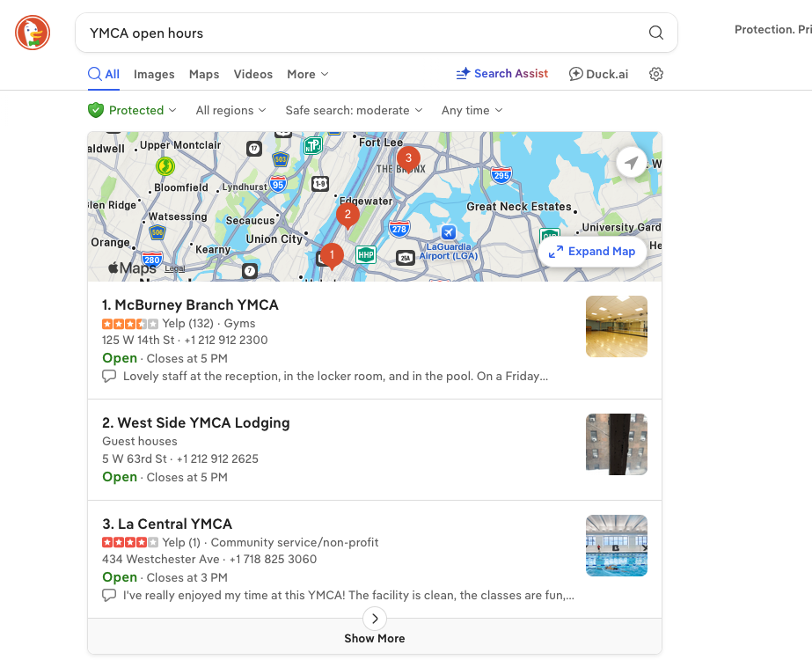The height and width of the screenshot is (660, 812).
Task: Click the DuckDuckGo duck logo
Action: click(33, 33)
